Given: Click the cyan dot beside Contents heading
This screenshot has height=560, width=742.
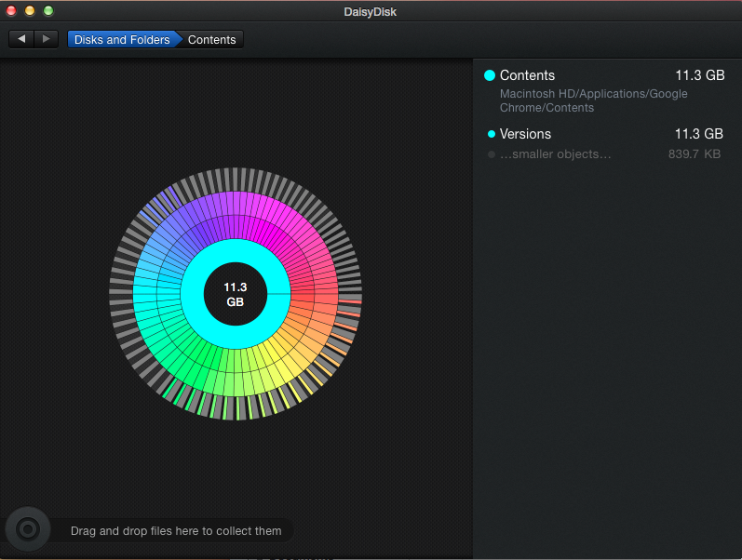Looking at the screenshot, I should pos(490,75).
